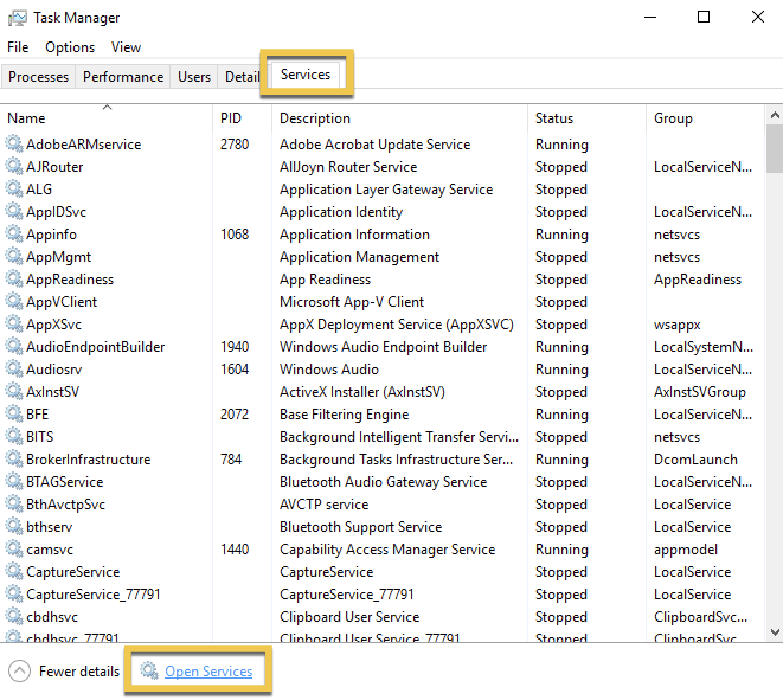Click the Audiosrv gear icon
The image size is (783, 700).
click(14, 369)
